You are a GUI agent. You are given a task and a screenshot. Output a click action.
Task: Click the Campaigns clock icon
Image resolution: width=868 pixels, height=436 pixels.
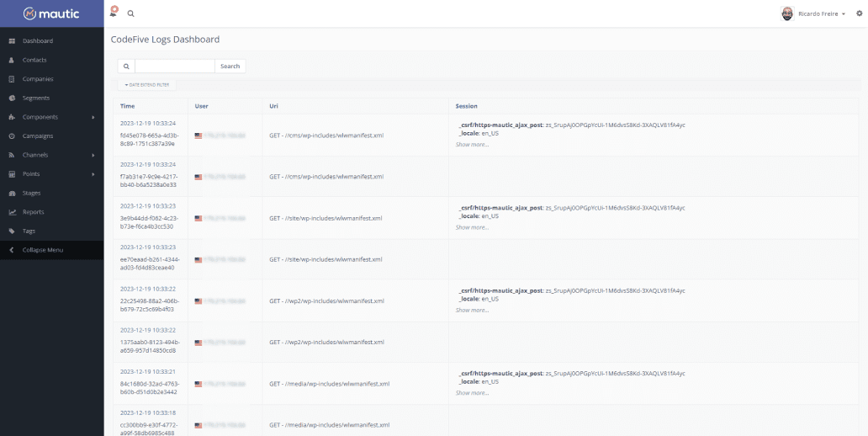(x=12, y=136)
